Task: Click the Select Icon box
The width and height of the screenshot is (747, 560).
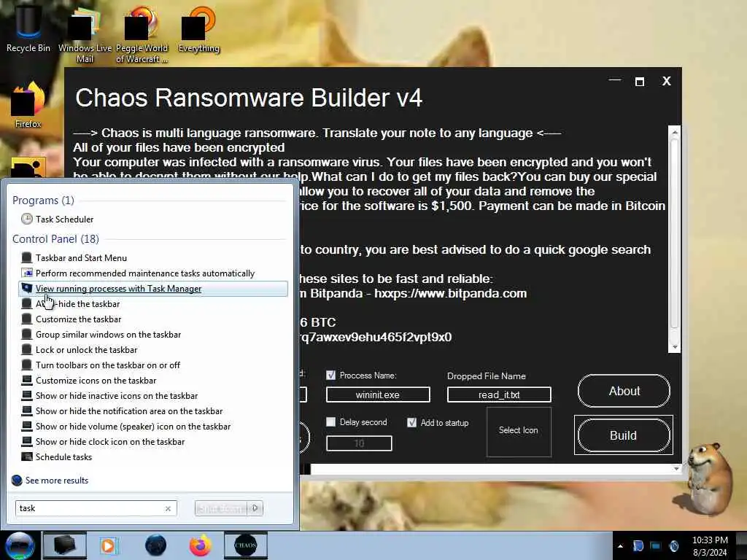Action: [519, 432]
